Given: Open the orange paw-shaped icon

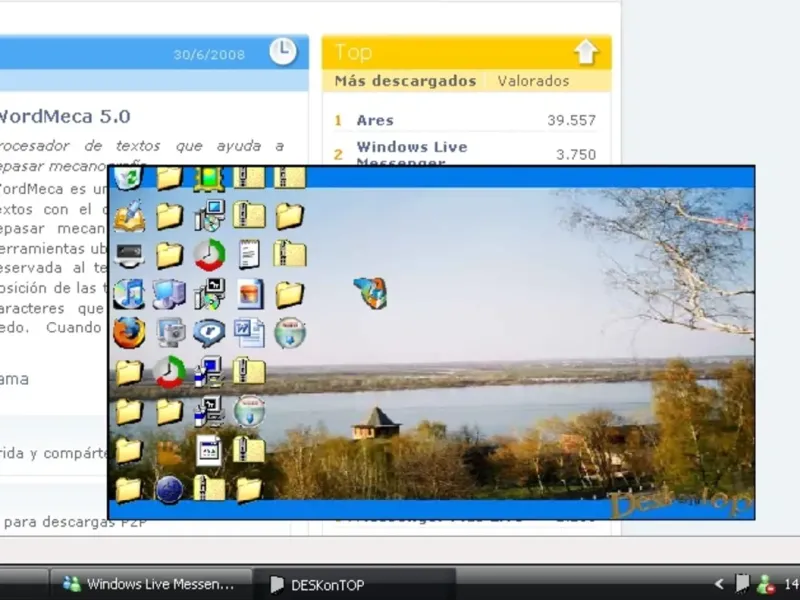Looking at the screenshot, I should [169, 452].
